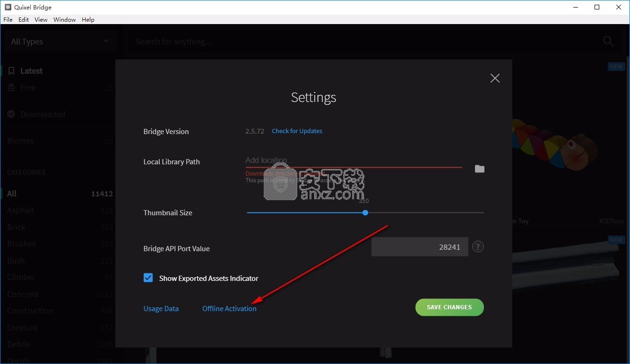Click the Quixel Bridge title bar logo
The height and width of the screenshot is (364, 630).
pos(8,7)
